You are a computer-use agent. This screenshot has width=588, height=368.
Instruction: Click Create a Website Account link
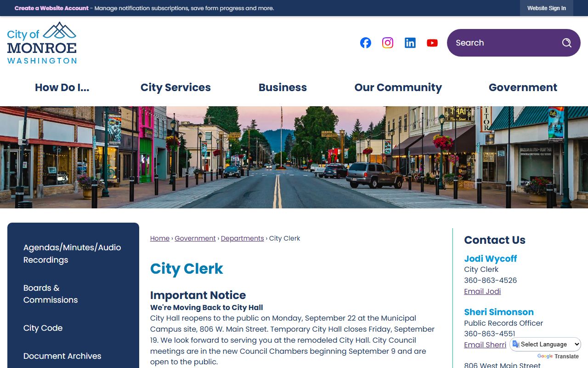click(51, 8)
